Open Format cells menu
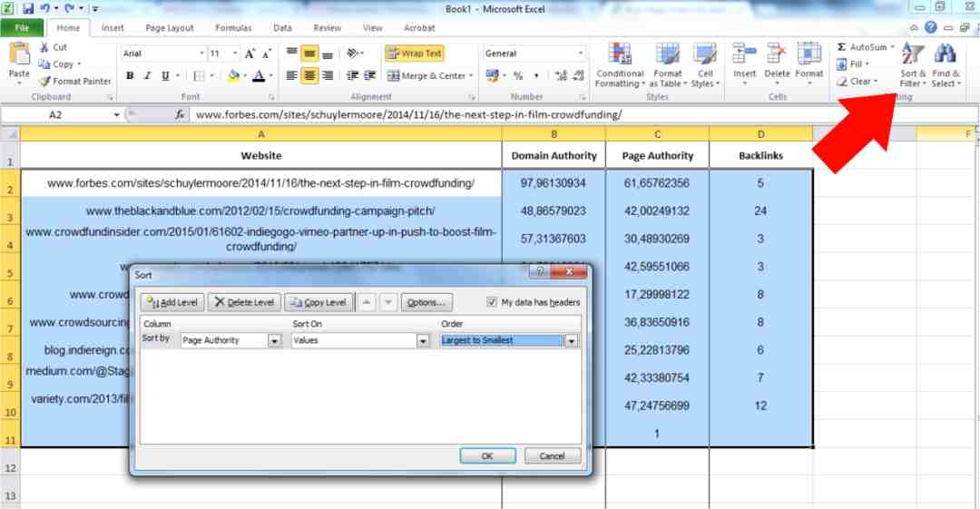The image size is (980, 509). point(809,64)
